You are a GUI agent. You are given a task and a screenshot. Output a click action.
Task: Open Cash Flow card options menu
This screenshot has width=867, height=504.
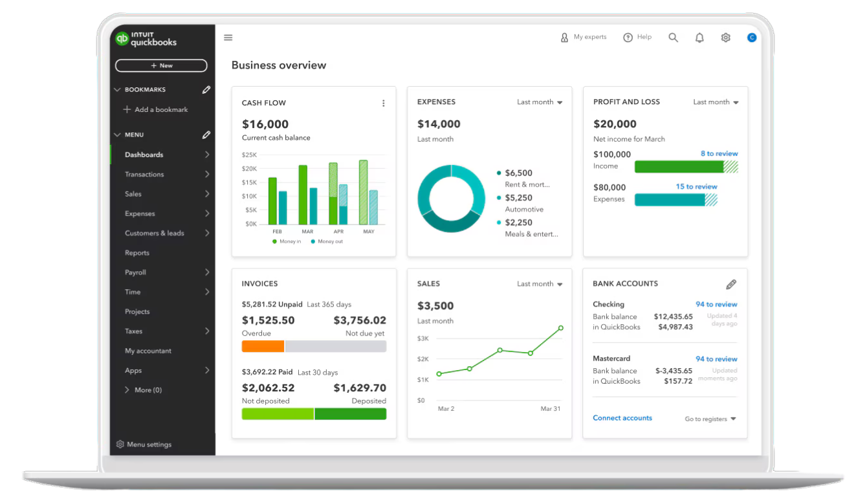(384, 104)
